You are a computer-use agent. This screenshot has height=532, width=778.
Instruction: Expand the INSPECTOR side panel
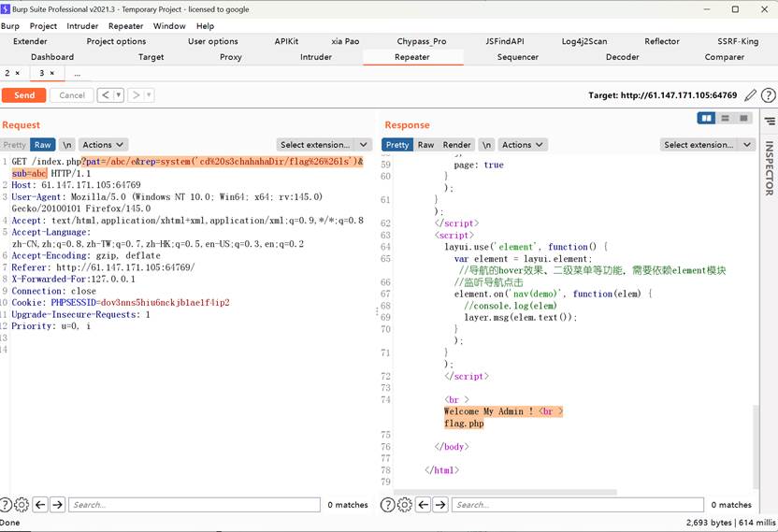pos(769,168)
